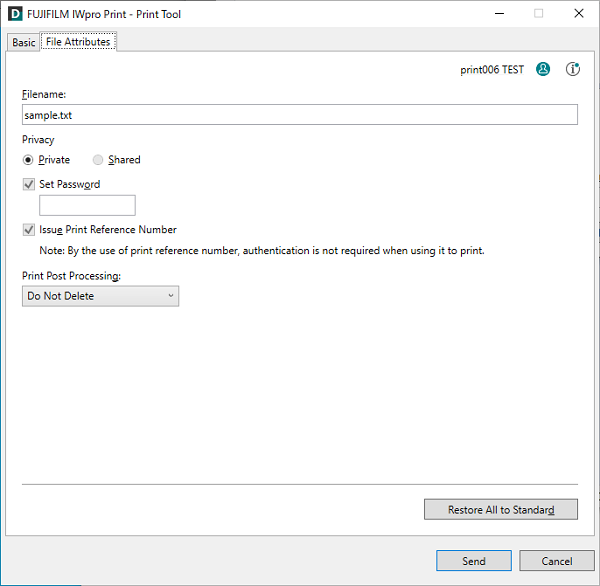Focus the password entry box
The width and height of the screenshot is (600, 586).
click(87, 206)
